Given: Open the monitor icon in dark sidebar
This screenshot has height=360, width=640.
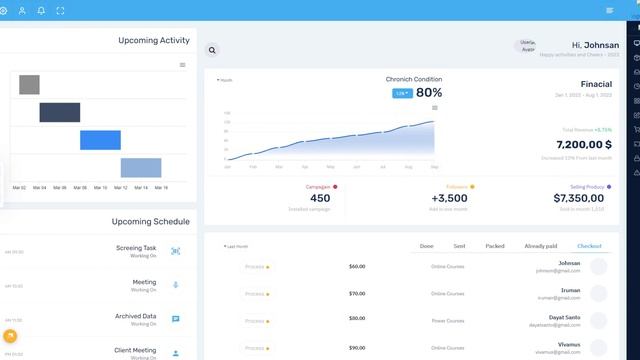Looking at the screenshot, I should [x=636, y=43].
